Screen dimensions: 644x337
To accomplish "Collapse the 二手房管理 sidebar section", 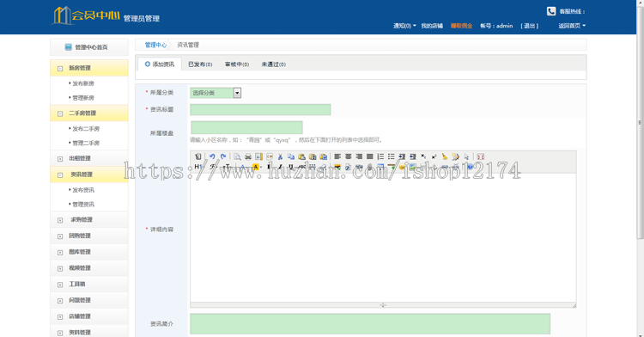I will [60, 113].
